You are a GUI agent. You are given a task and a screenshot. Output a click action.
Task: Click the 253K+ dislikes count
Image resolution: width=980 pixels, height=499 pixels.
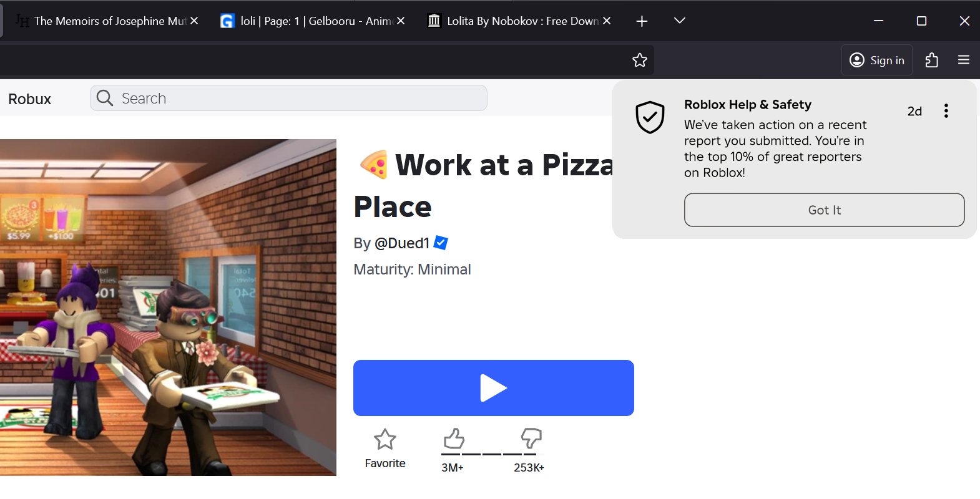click(x=529, y=468)
